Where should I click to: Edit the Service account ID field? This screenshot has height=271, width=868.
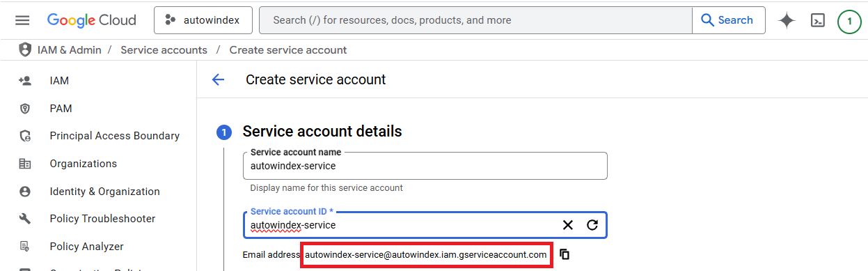coord(425,225)
